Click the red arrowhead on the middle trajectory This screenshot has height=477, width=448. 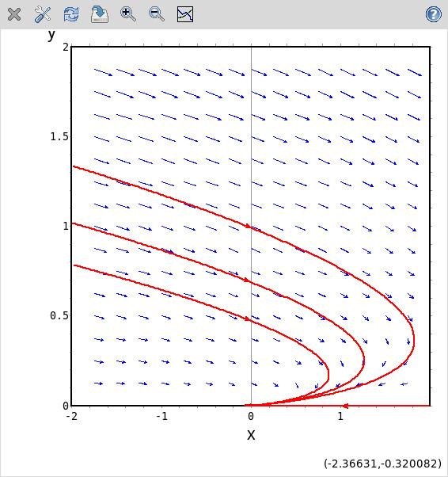coord(247,280)
